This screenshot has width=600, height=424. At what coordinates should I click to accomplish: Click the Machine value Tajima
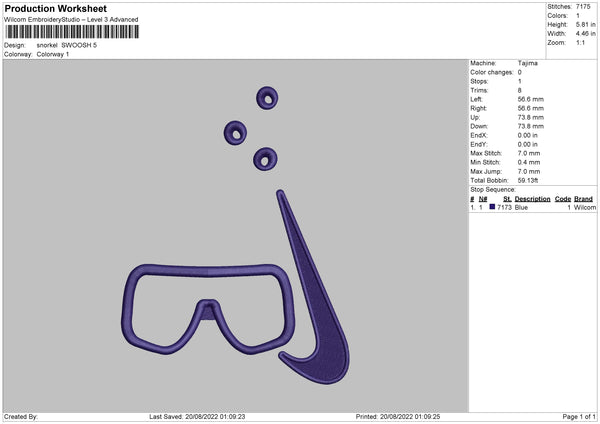528,63
